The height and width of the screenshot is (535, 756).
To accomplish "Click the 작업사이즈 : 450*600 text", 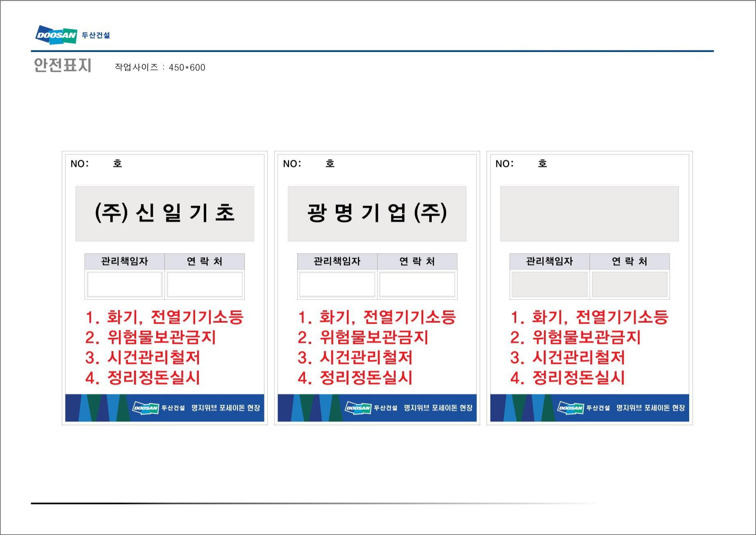I will [x=160, y=67].
